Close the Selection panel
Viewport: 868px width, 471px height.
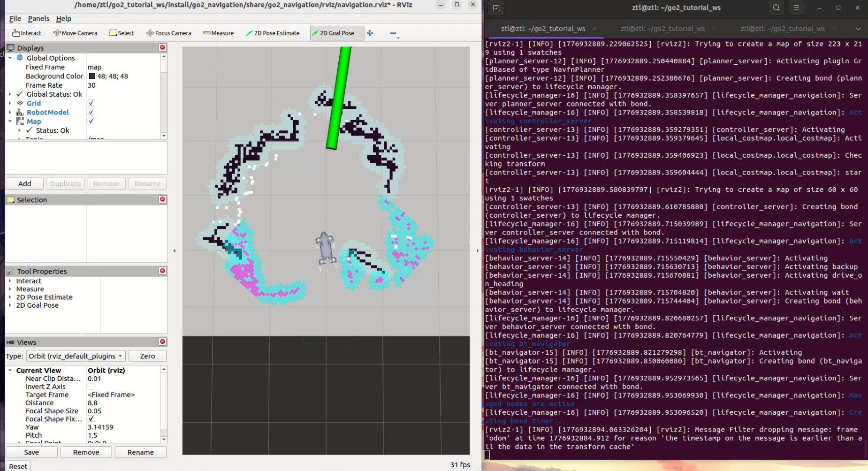pyautogui.click(x=162, y=199)
